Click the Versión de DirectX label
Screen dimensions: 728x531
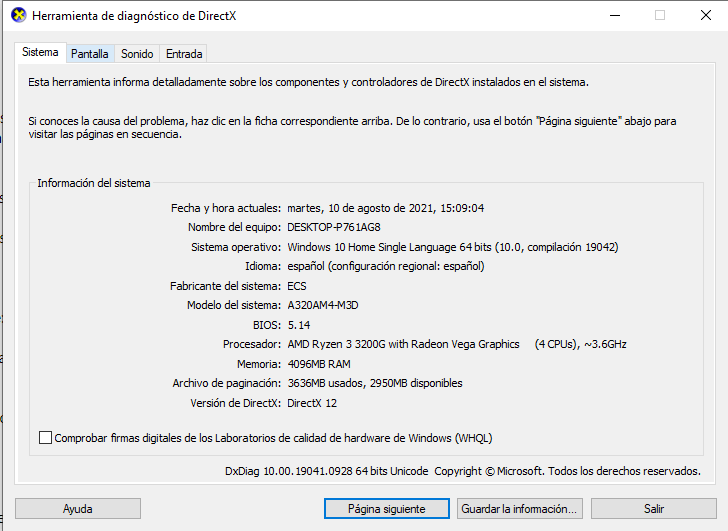[235, 403]
